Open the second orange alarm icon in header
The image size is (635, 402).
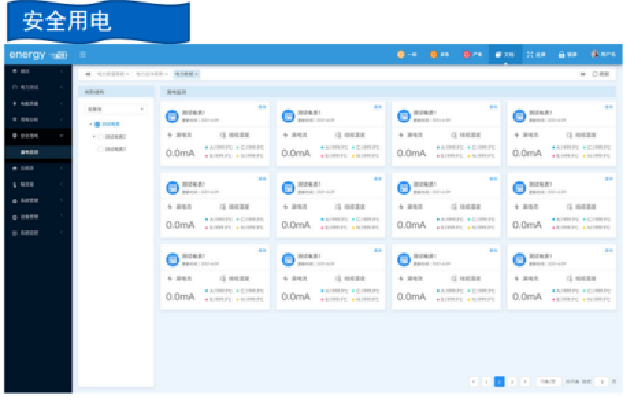tap(433, 54)
